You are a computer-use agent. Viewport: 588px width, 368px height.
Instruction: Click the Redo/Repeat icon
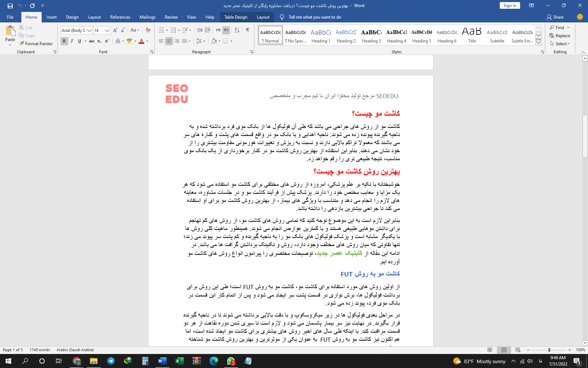[x=33, y=6]
